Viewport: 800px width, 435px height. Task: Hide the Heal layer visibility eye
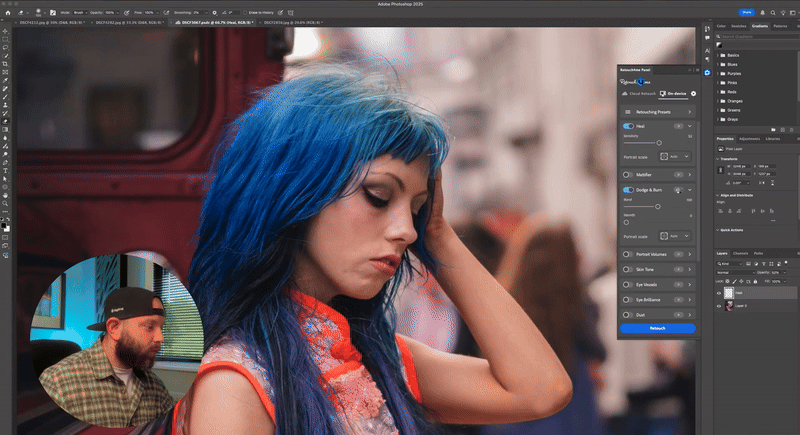[719, 293]
